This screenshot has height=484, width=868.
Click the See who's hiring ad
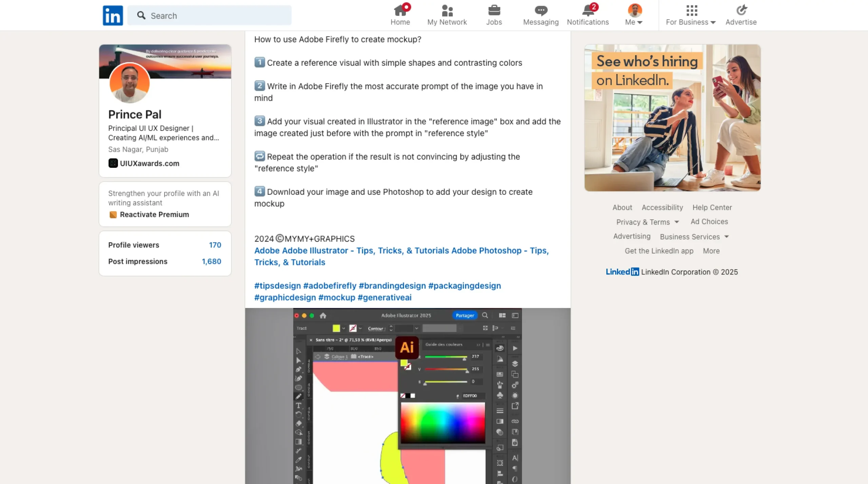tap(672, 118)
